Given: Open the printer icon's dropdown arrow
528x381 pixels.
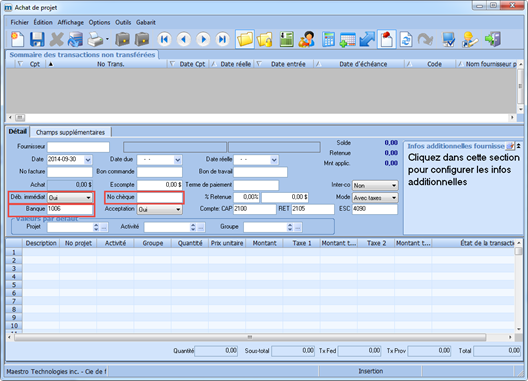Looking at the screenshot, I should tap(107, 39).
